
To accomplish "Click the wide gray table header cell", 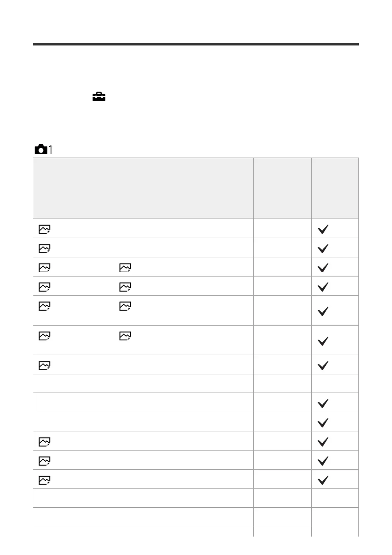I will pyautogui.click(x=143, y=188).
